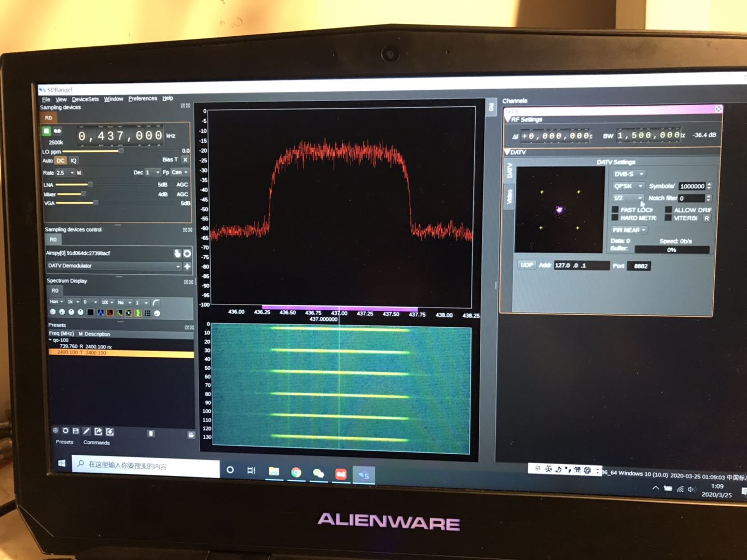Image resolution: width=747 pixels, height=560 pixels.
Task: Open the Help menu
Action: click(x=168, y=98)
